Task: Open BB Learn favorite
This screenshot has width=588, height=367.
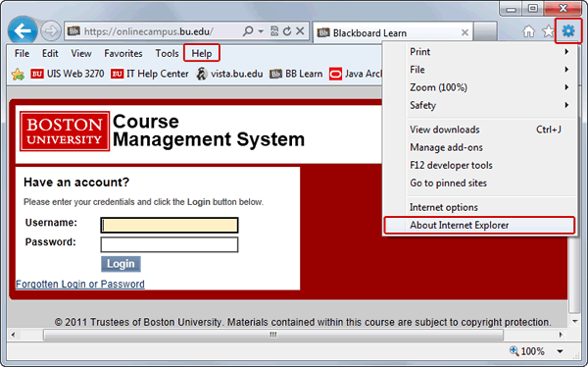Action: click(x=296, y=74)
